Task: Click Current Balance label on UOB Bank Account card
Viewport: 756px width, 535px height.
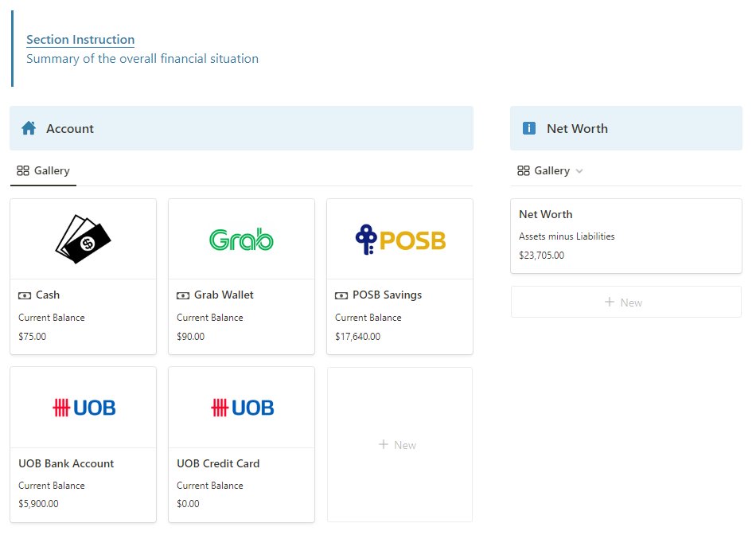Action: 52,486
